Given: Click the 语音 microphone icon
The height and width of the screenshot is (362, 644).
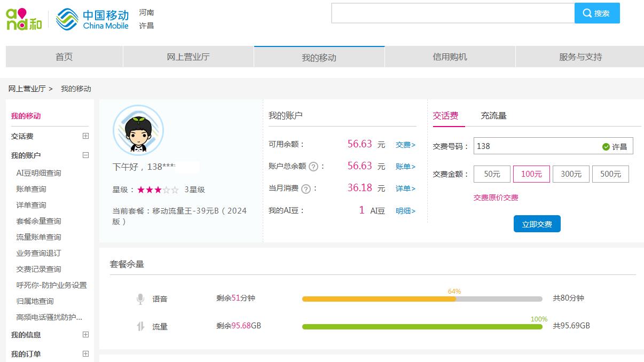Looking at the screenshot, I should point(140,299).
